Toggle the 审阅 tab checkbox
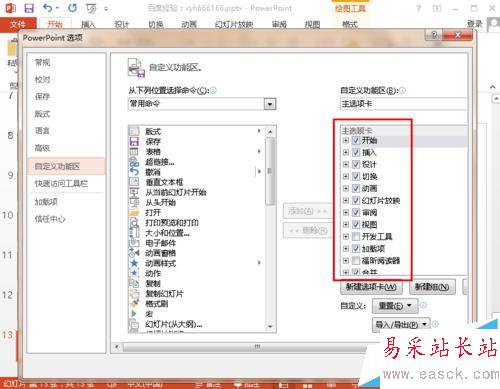Viewport: 500px width, 389px height. 356,212
